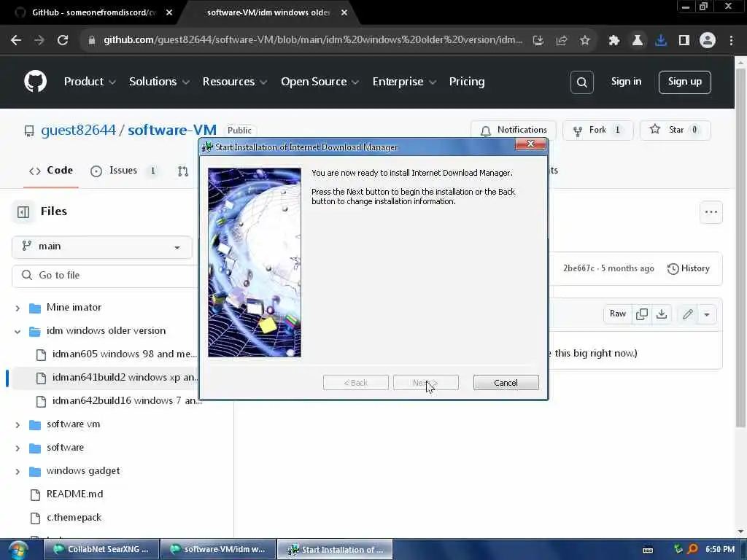
Task: Open the main branch dropdown
Action: click(x=101, y=246)
